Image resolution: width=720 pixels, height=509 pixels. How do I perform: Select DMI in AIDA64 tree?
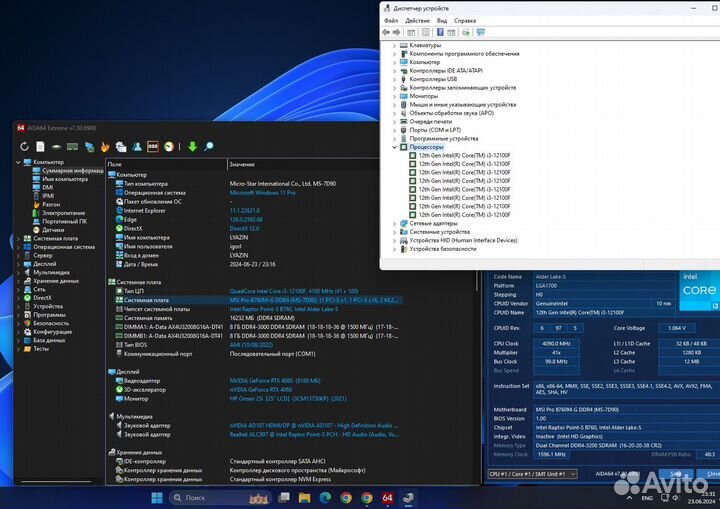48,187
